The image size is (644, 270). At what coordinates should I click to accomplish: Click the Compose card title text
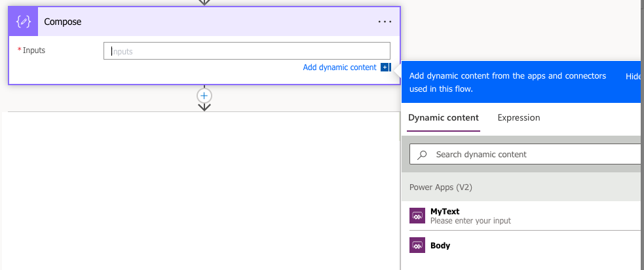[x=62, y=22]
